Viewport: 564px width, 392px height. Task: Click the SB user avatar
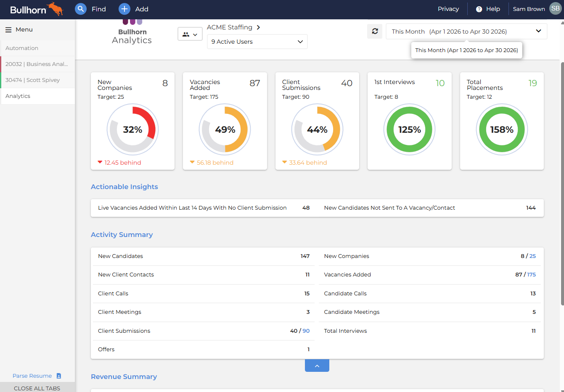pos(555,9)
